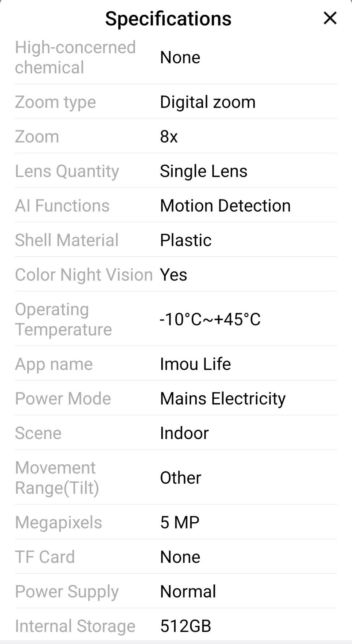The width and height of the screenshot is (352, 644).
Task: Tap the Indoor scene value
Action: point(184,433)
